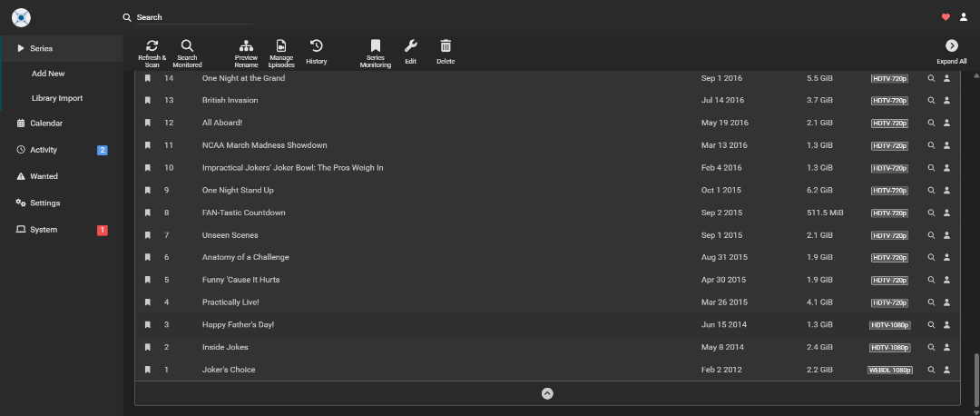Click the System alert badge 1
The image size is (980, 416).
pyautogui.click(x=103, y=230)
